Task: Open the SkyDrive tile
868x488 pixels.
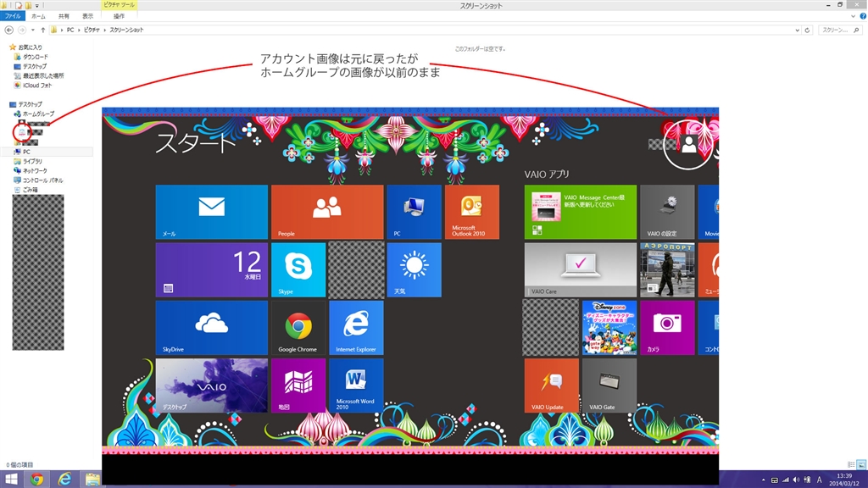Action: coord(211,327)
